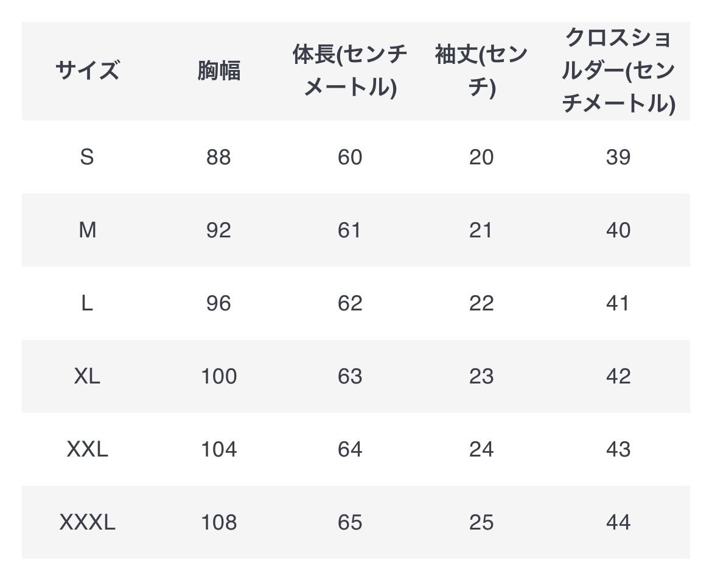This screenshot has height=588, width=712.
Task: Select the XXXL size cell
Action: (x=87, y=522)
